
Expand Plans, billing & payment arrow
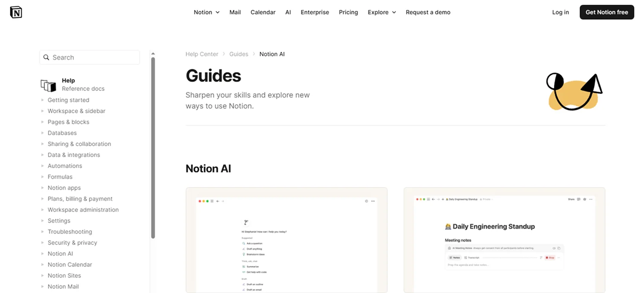click(43, 199)
